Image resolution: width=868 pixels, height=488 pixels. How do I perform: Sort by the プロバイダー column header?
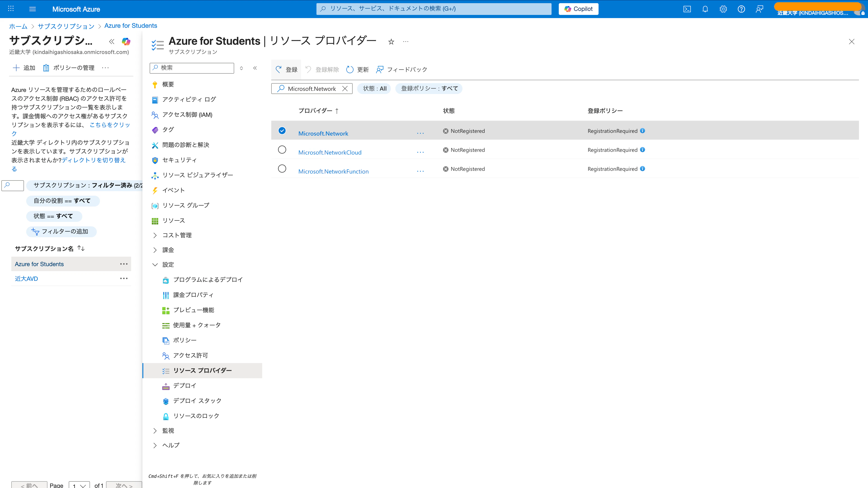318,111
